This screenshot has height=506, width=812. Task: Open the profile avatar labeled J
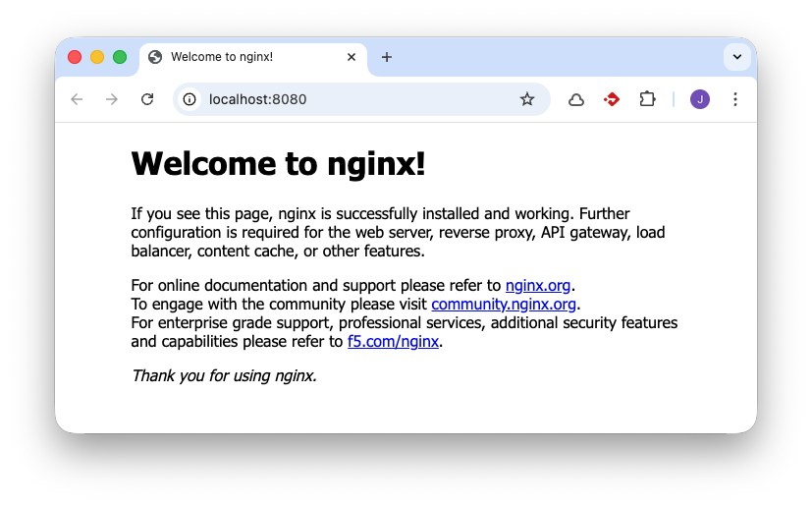click(x=700, y=99)
